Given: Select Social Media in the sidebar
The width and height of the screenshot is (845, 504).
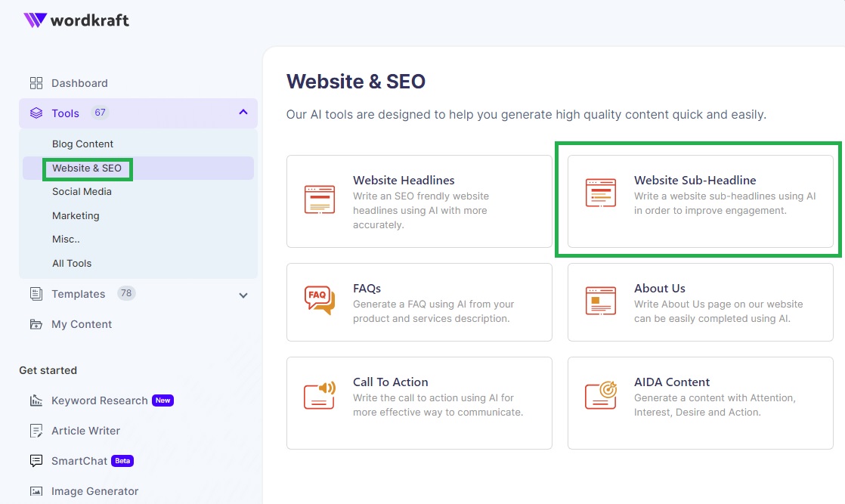Looking at the screenshot, I should [82, 191].
